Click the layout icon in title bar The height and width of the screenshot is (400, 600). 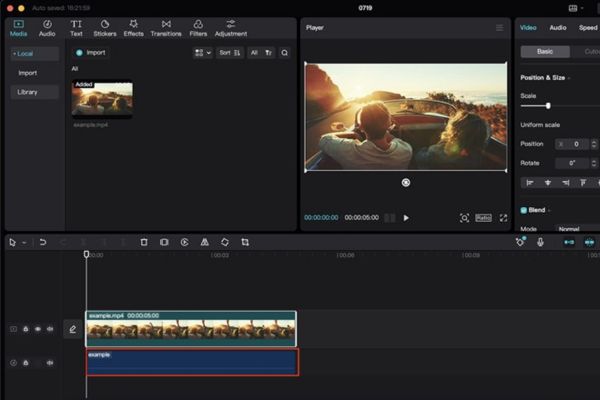[x=573, y=8]
